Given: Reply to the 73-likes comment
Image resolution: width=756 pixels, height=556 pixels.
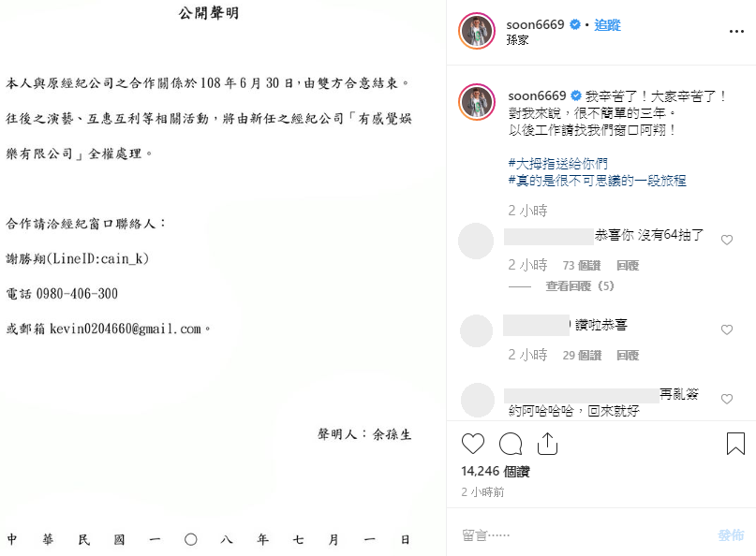Looking at the screenshot, I should 628,266.
